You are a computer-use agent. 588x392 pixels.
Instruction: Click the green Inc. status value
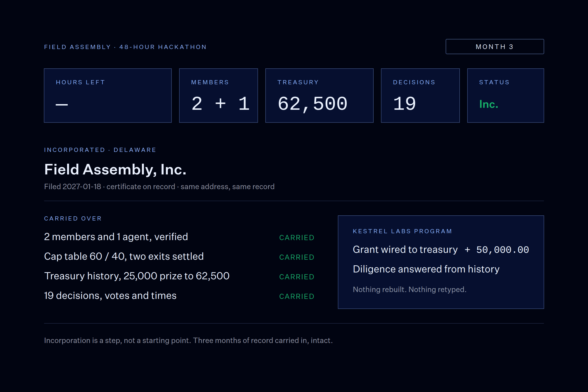pos(489,104)
